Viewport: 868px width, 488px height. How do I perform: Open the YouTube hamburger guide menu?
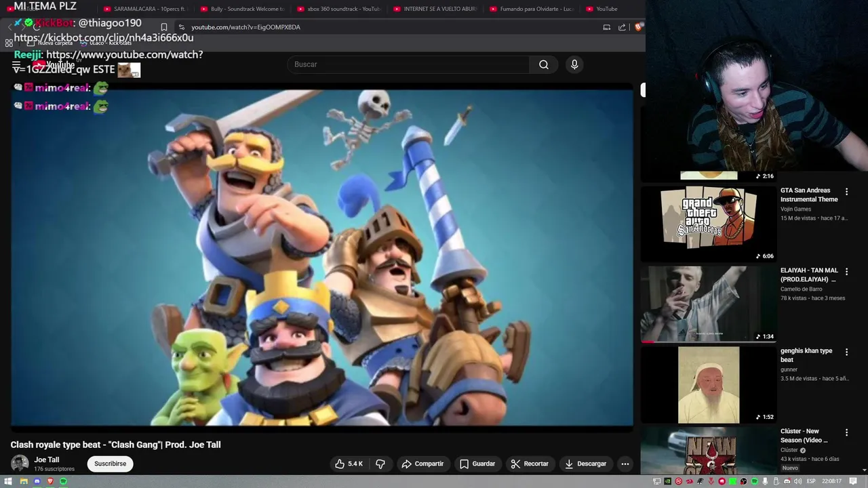16,66
